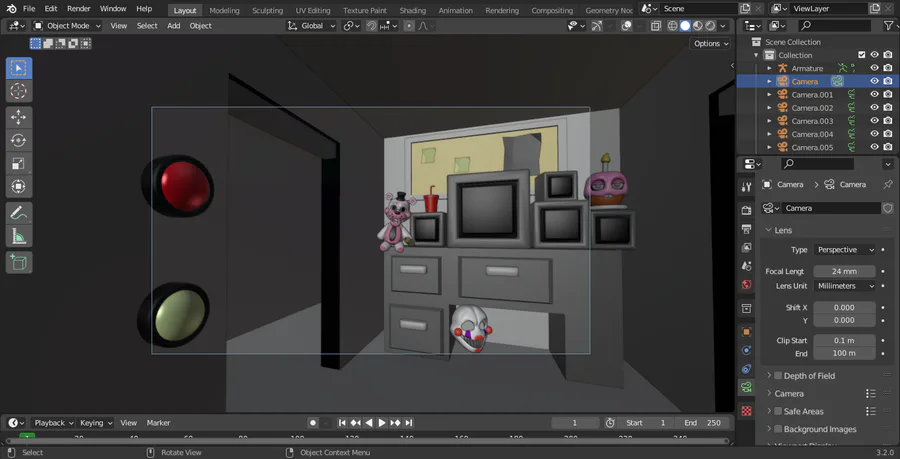This screenshot has height=459, width=900.
Task: Switch to the UV Editing workspace tab
Action: (313, 10)
